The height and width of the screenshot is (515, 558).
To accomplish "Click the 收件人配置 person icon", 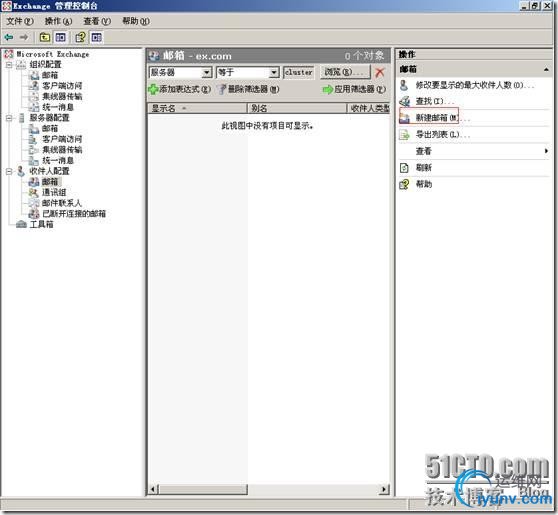I will (x=21, y=172).
